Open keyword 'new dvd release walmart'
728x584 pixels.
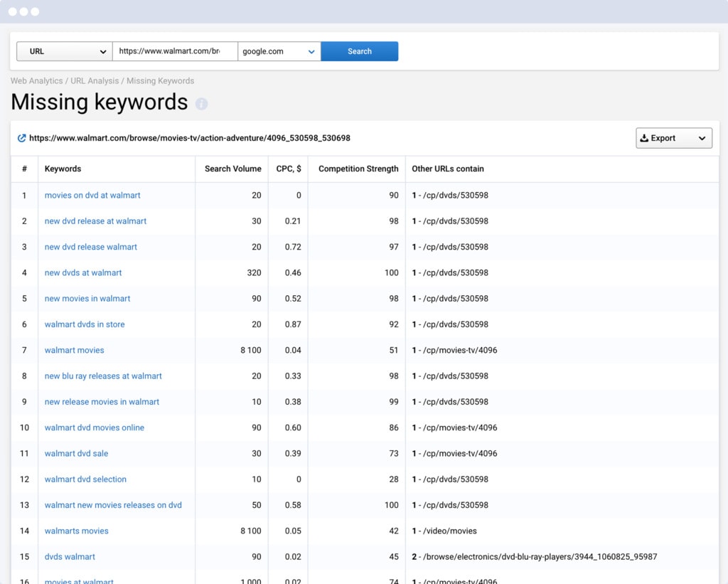pos(90,247)
